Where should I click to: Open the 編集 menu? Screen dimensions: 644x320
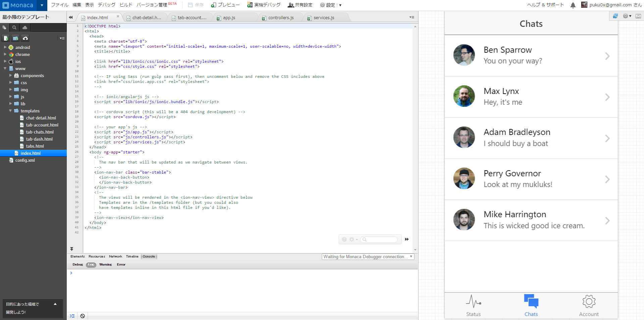[77, 5]
